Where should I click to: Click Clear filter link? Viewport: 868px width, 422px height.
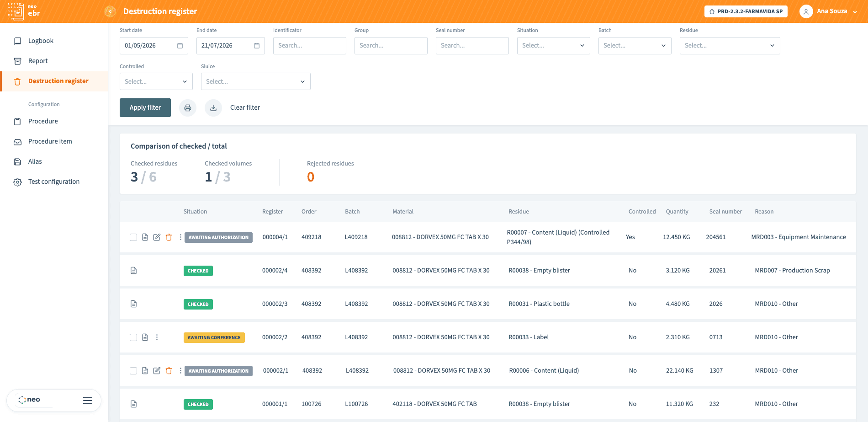coord(245,107)
